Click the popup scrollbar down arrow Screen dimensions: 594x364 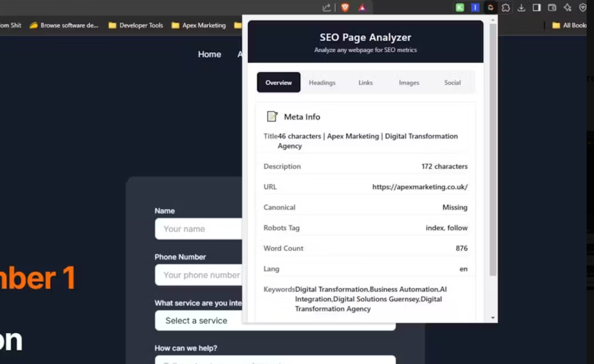pyautogui.click(x=493, y=318)
